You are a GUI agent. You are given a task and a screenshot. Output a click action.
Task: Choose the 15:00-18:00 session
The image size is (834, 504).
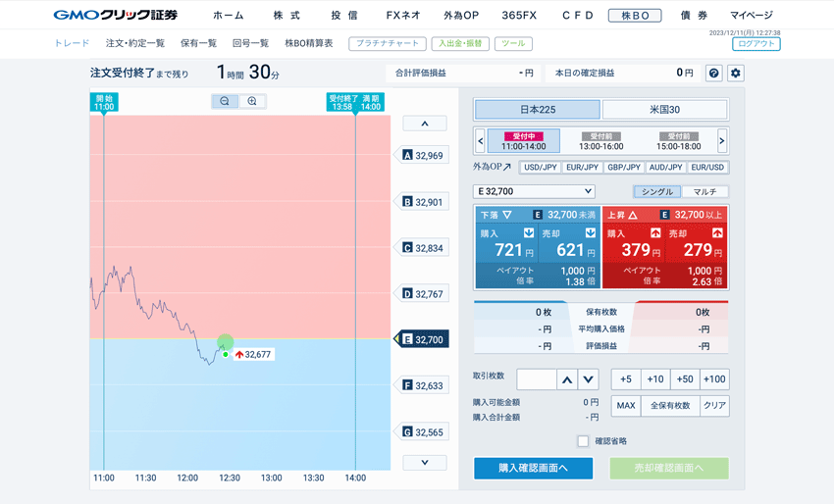coord(679,141)
